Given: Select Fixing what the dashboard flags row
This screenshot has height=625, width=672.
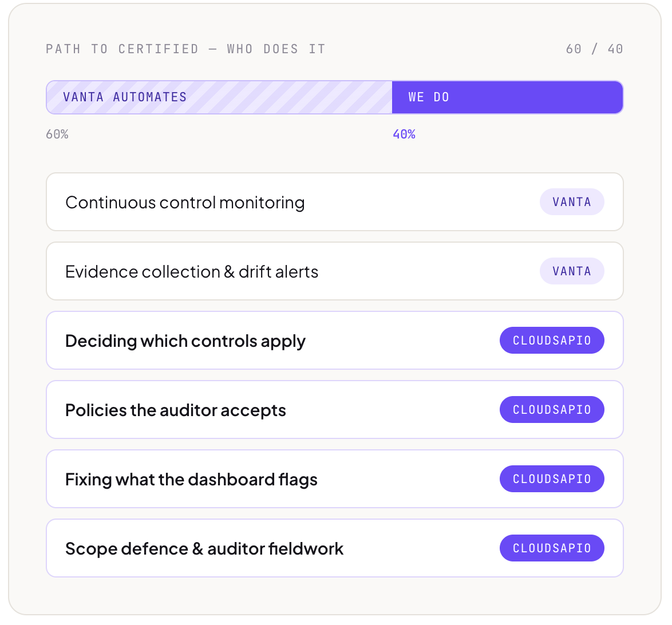Looking at the screenshot, I should pyautogui.click(x=335, y=479).
